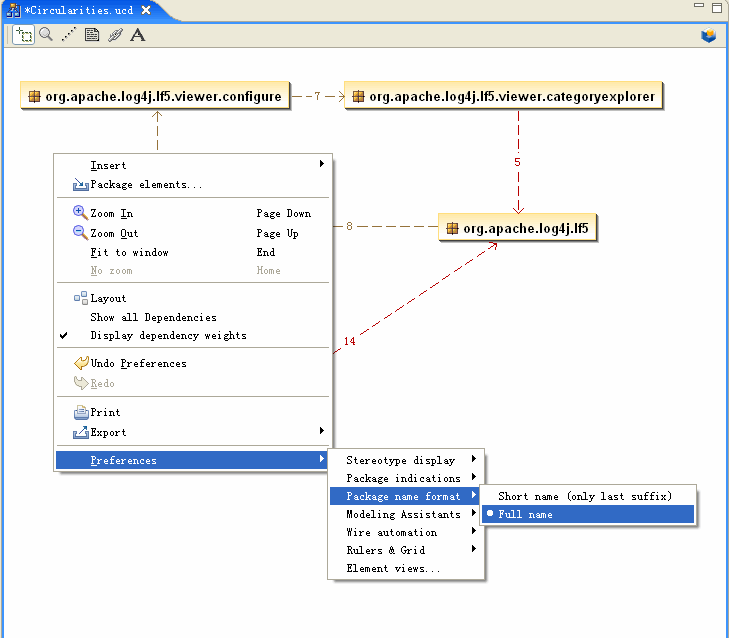
Task: Click package icon of viewer.categoryexplorer node
Action: pyautogui.click(x=358, y=96)
